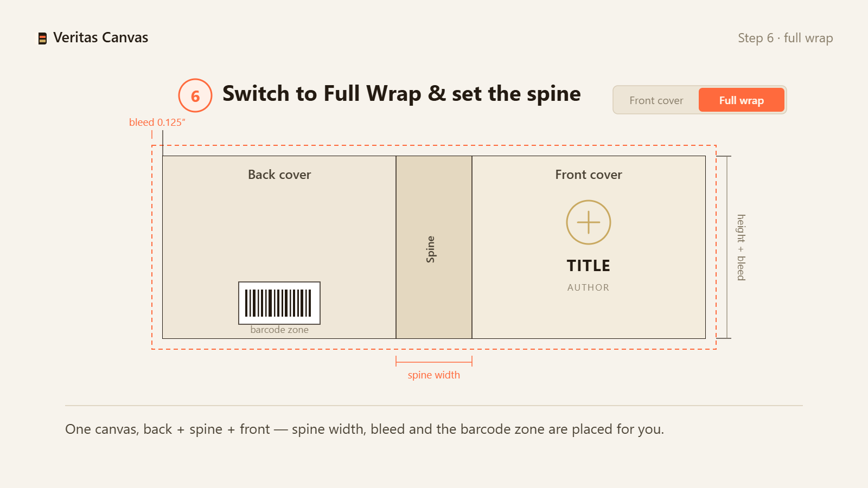Image resolution: width=868 pixels, height=488 pixels.
Task: Select the Full wrap toggle option
Action: pos(742,100)
